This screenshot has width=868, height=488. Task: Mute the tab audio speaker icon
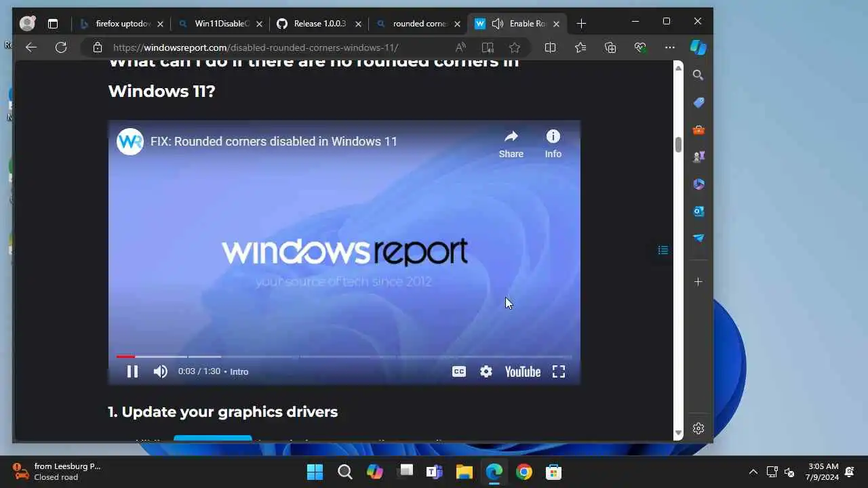(x=497, y=24)
